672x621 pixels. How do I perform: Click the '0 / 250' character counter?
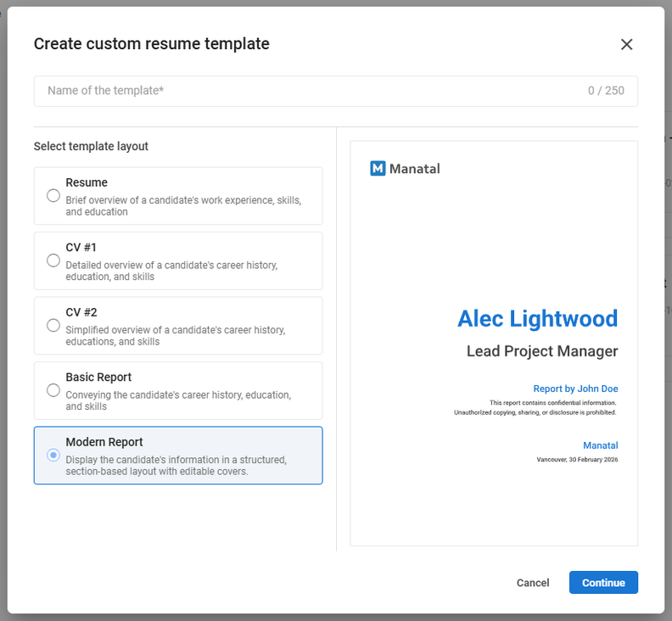pyautogui.click(x=606, y=91)
